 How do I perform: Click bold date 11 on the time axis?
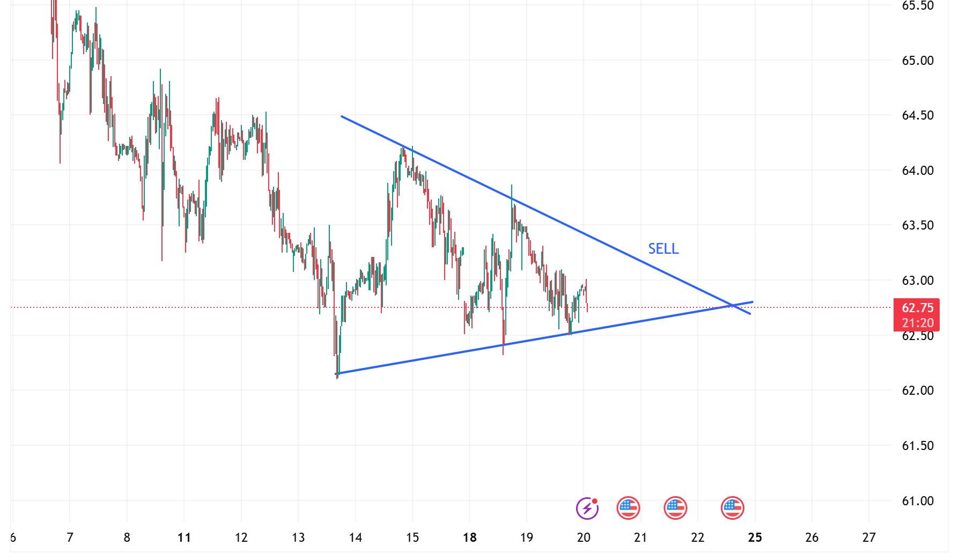(184, 537)
